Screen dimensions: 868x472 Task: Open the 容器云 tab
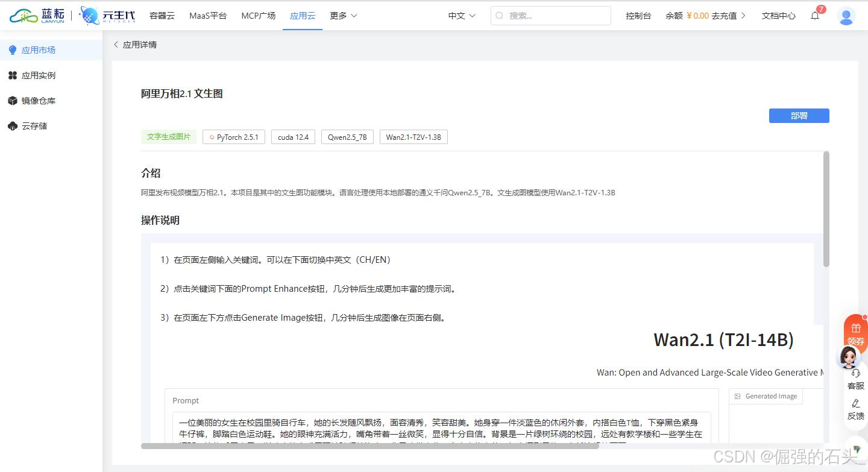pos(162,16)
